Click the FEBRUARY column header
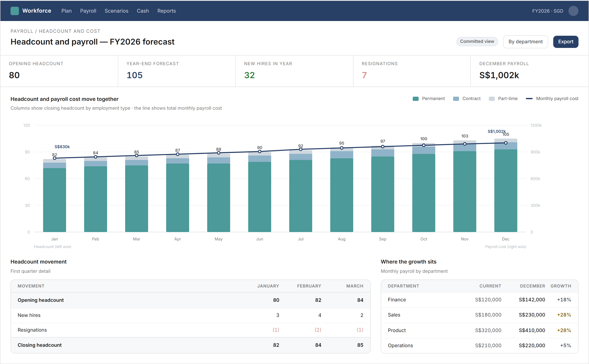The height and width of the screenshot is (364, 589). pos(309,286)
